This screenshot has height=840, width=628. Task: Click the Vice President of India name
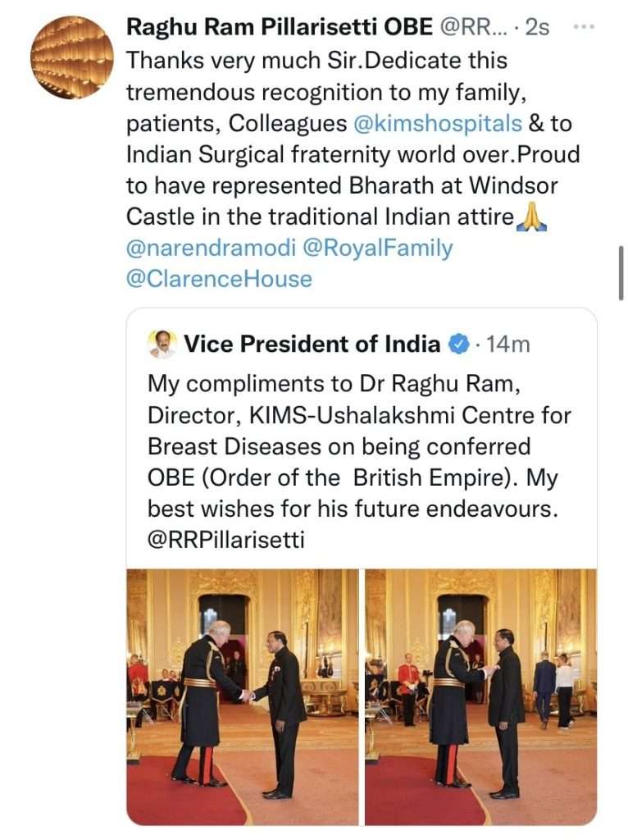click(x=312, y=344)
